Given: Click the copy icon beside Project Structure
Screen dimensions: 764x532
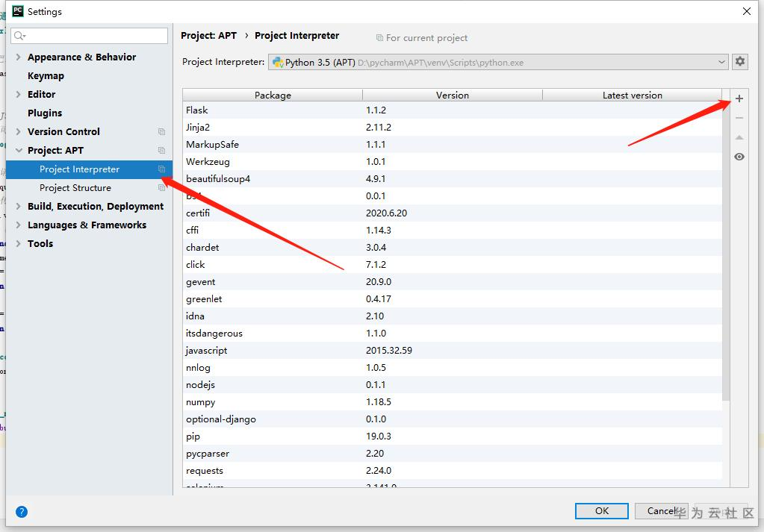Looking at the screenshot, I should [161, 188].
